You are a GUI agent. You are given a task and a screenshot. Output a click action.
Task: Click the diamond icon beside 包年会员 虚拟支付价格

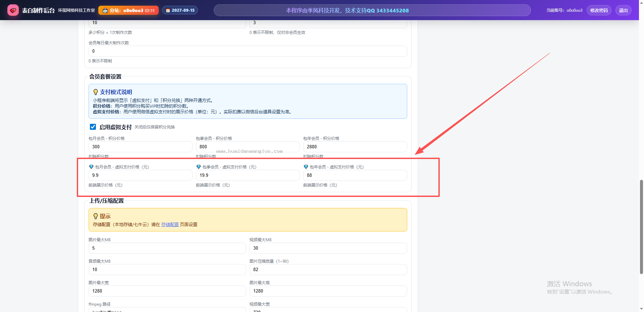[306, 167]
